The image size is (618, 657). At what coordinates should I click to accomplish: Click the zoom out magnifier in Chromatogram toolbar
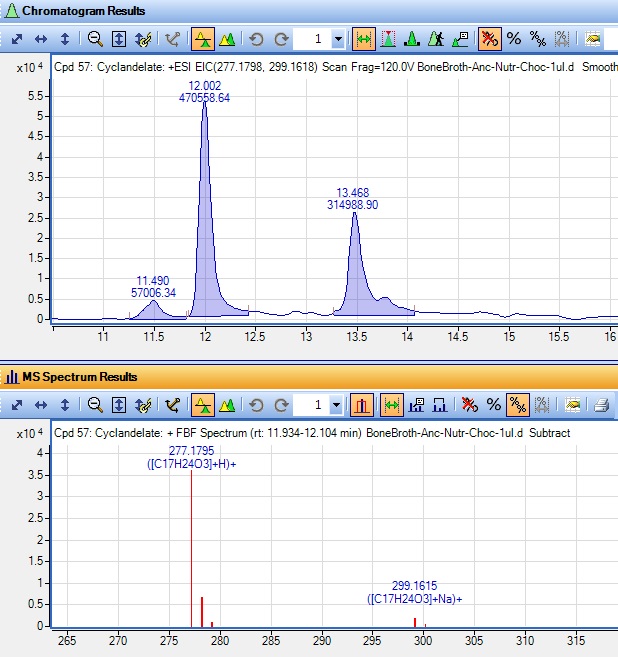click(x=95, y=39)
